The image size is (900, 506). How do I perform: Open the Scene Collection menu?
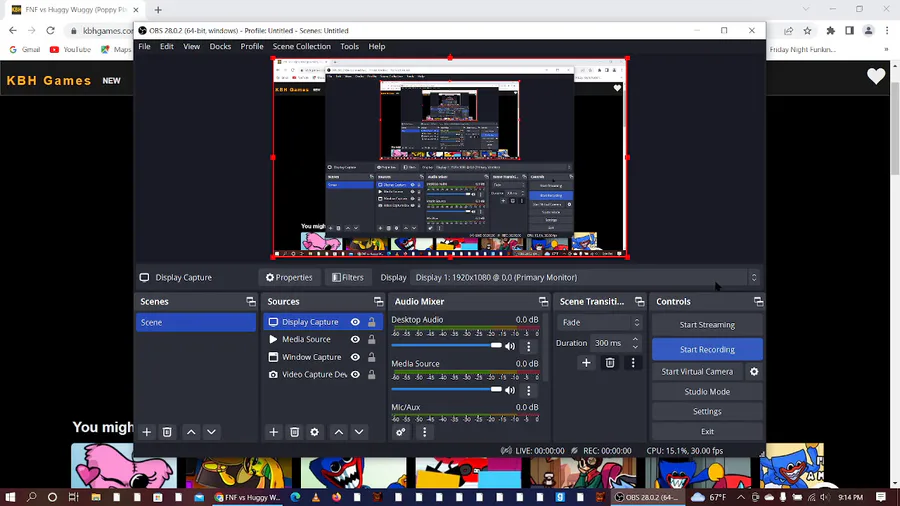point(301,46)
